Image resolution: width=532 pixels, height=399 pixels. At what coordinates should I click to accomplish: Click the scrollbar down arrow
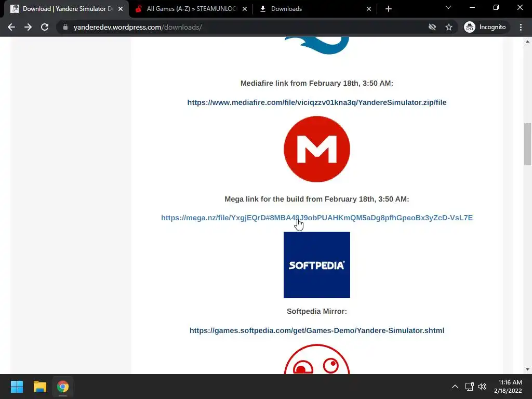point(527,369)
